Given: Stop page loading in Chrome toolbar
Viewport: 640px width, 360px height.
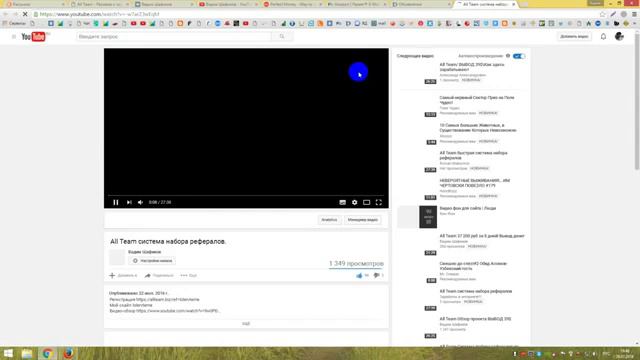Looking at the screenshot, I should click(x=25, y=14).
